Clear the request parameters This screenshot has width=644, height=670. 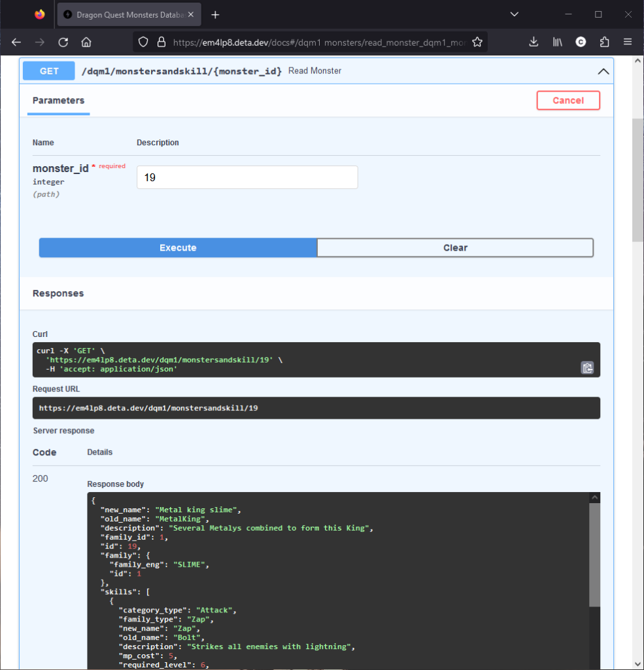pos(455,247)
